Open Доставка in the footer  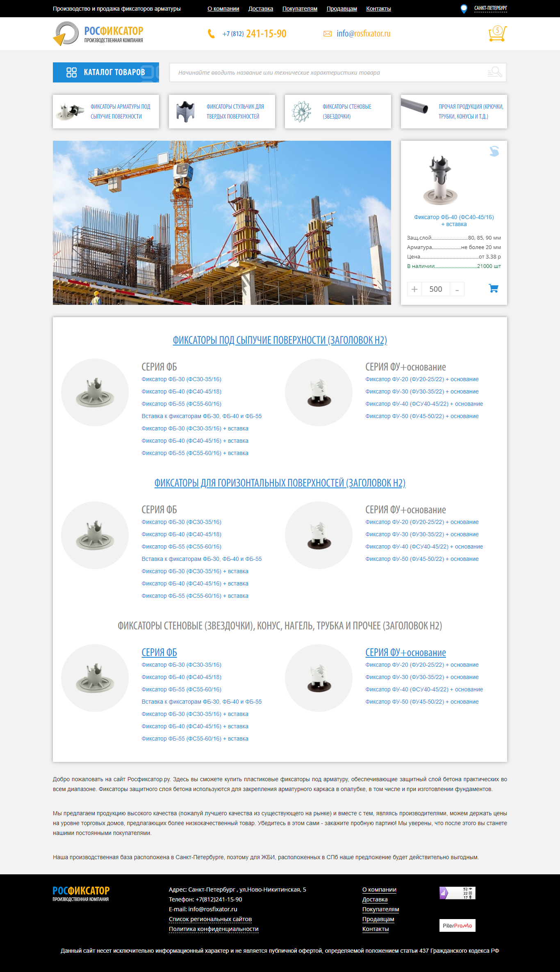point(375,899)
